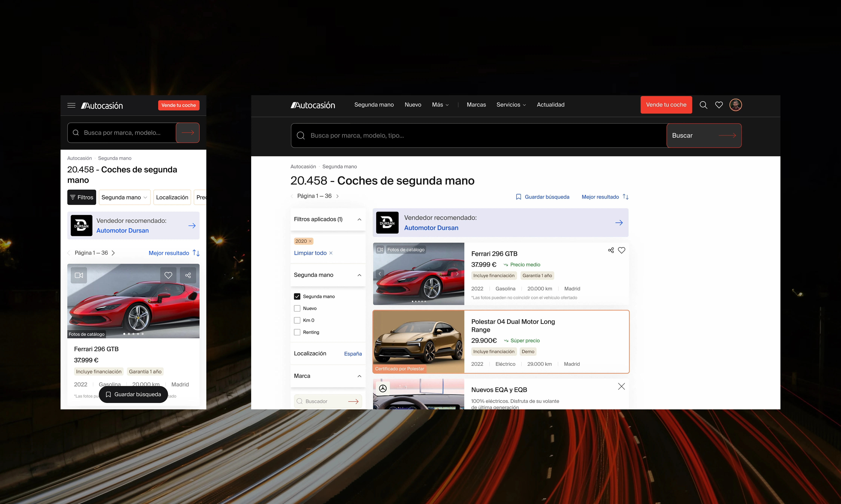
Task: Tap video icon on mobile Ferrari photo
Action: [x=79, y=276]
